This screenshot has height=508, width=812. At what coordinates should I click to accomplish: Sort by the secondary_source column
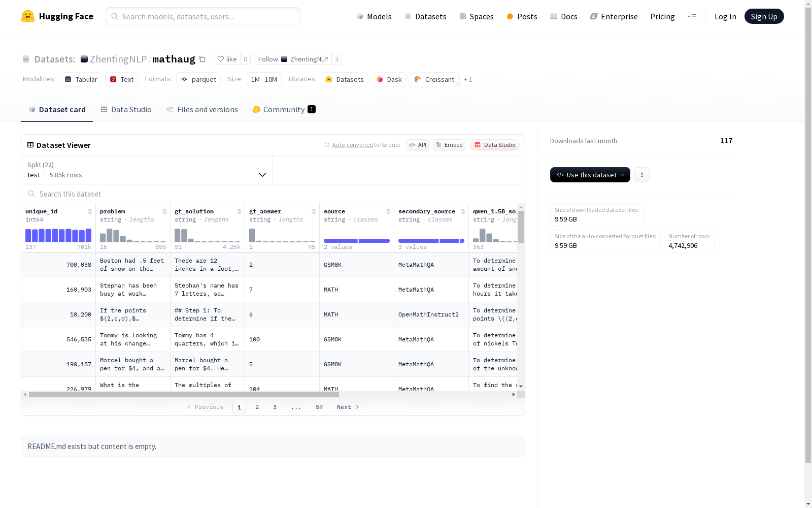(463, 211)
